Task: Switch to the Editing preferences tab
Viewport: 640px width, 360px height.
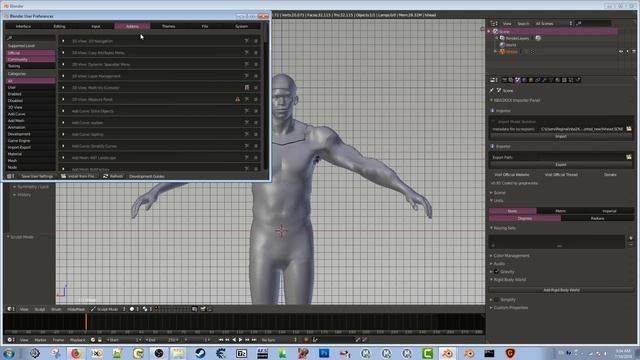Action: pyautogui.click(x=60, y=26)
